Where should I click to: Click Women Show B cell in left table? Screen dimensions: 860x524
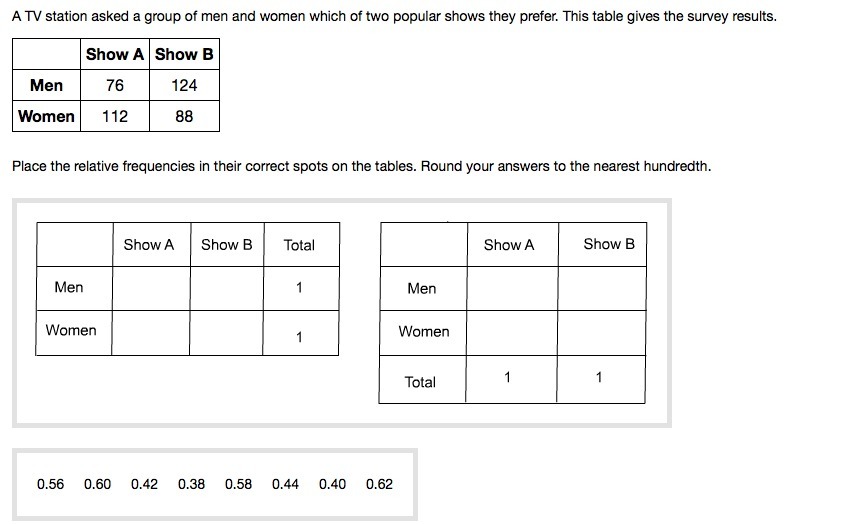pyautogui.click(x=226, y=333)
